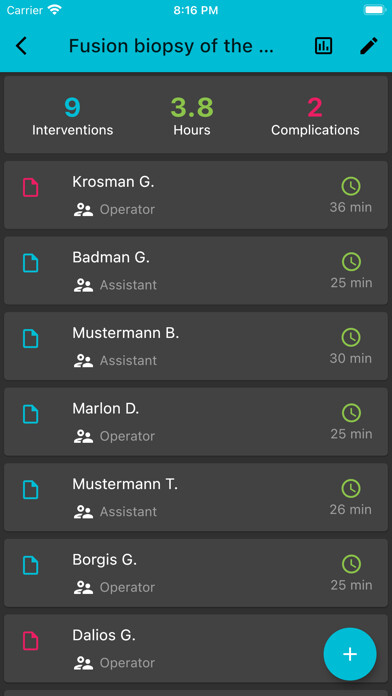This screenshot has width=392, height=696.
Task: Tap the Wi-Fi status bar icon
Action: [55, 10]
